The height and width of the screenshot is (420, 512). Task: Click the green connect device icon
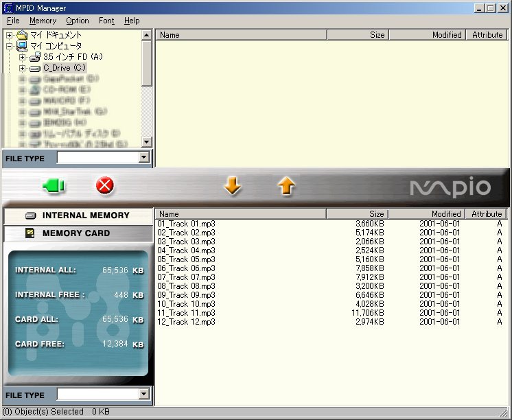pyautogui.click(x=54, y=186)
